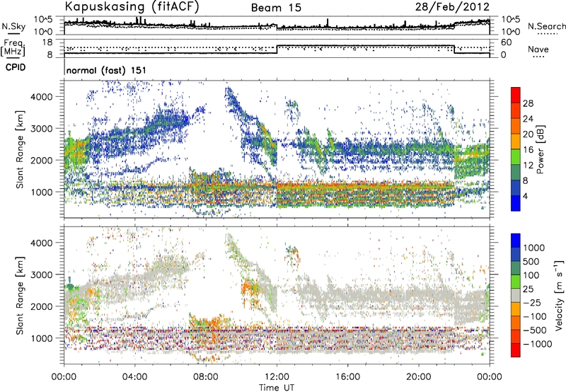Screen dimensions: 566x392
Task: Click the '25' label on Velocity colorbar
Action: point(528,289)
